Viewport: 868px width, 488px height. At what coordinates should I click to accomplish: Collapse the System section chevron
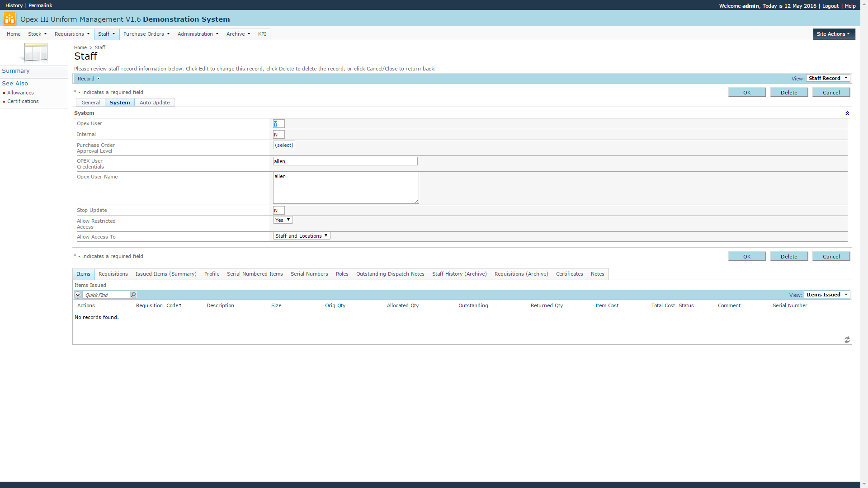(847, 113)
